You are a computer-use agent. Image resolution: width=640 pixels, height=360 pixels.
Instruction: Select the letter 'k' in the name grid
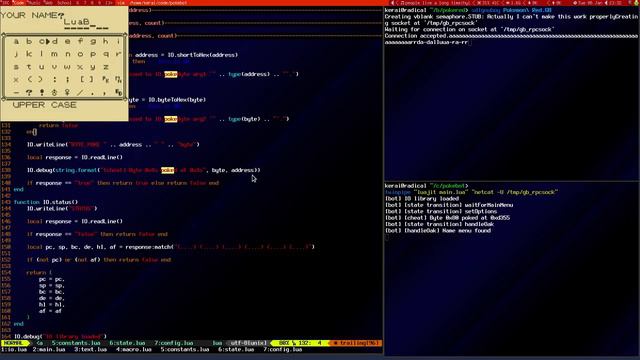29,54
